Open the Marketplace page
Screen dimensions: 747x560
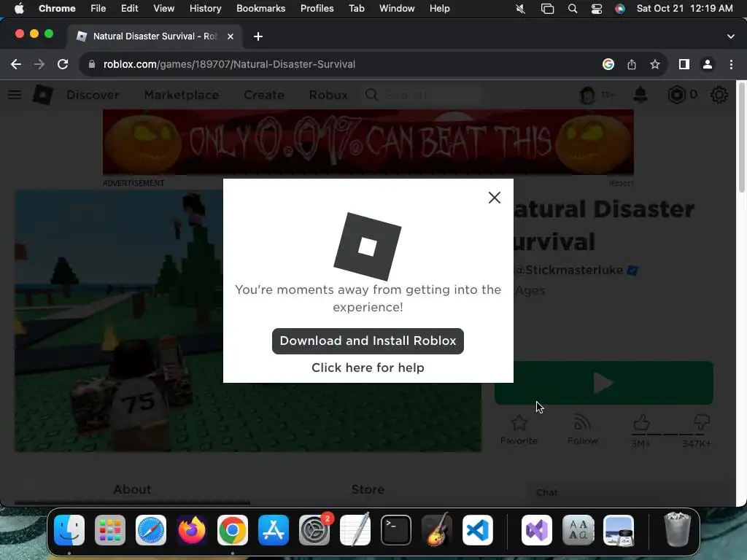182,95
